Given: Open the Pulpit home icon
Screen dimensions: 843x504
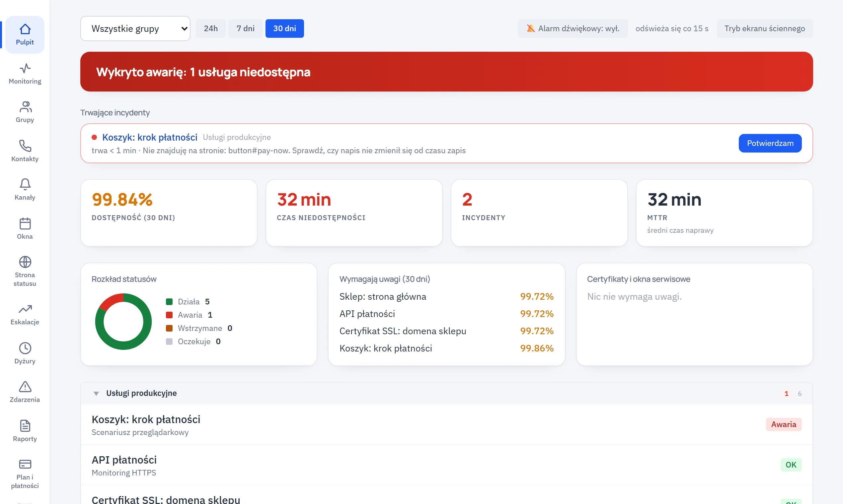Looking at the screenshot, I should coord(25,29).
